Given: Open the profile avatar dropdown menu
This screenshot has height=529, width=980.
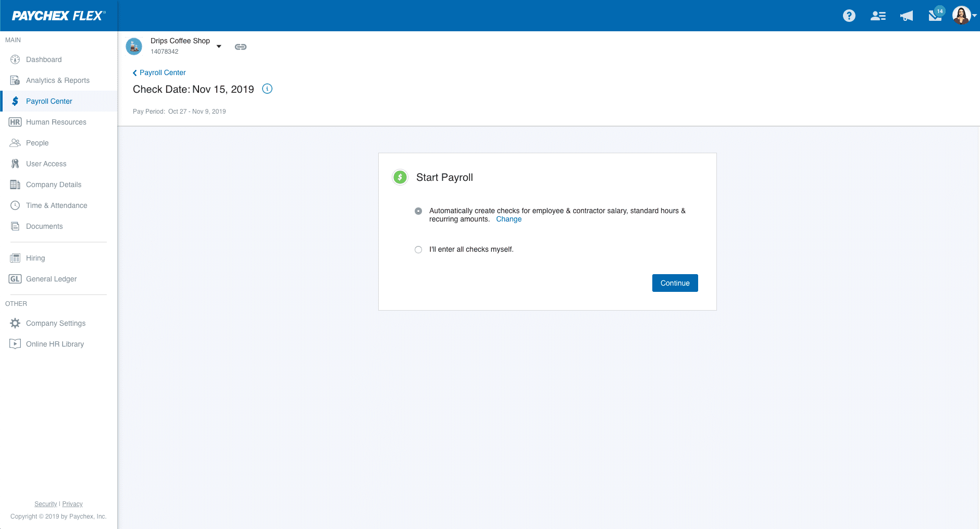Looking at the screenshot, I should (963, 16).
